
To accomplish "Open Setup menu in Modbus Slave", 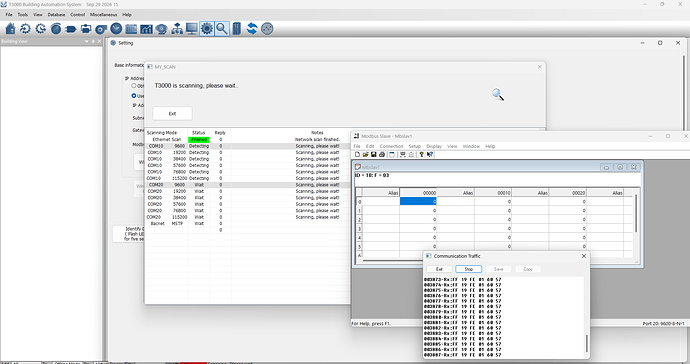I will tap(415, 146).
